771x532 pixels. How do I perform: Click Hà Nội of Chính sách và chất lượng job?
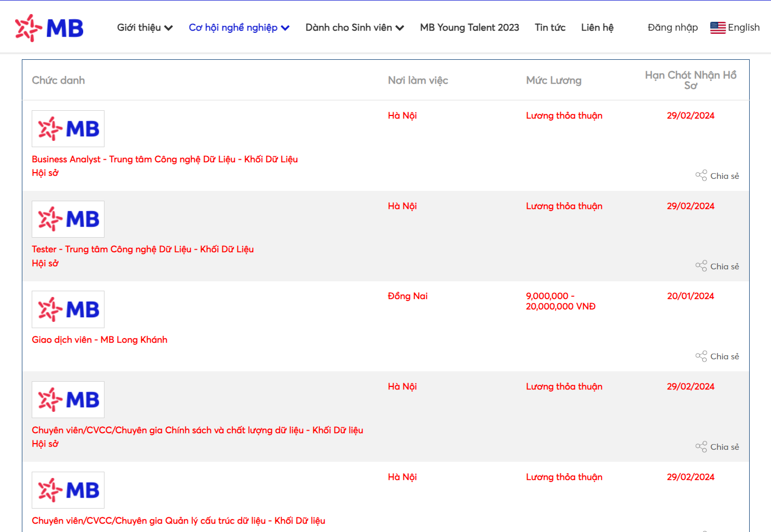click(402, 386)
